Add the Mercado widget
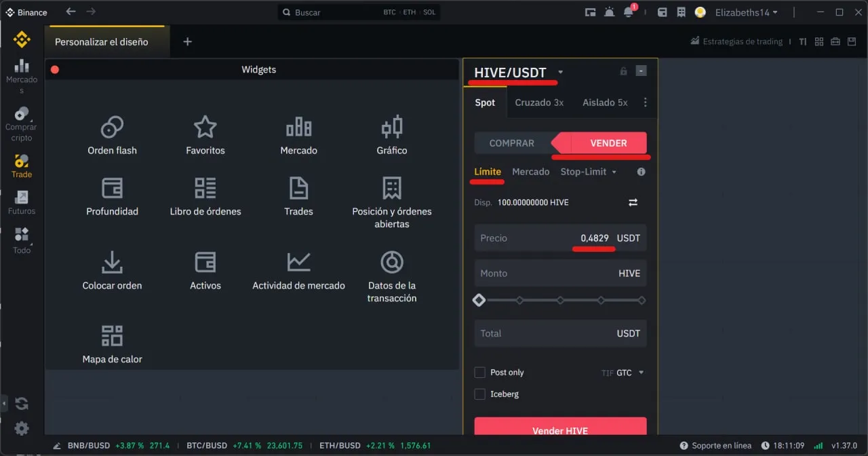This screenshot has height=456, width=868. (298, 136)
